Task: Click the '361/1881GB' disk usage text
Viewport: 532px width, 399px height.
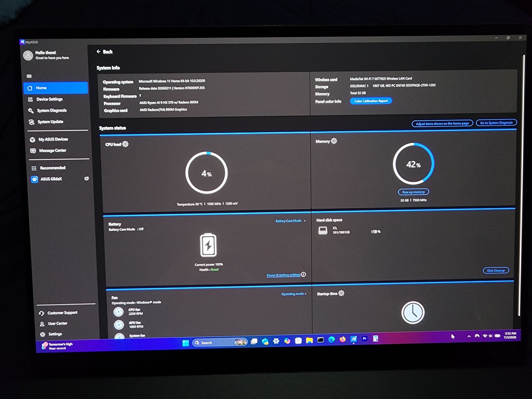Action: (341, 232)
